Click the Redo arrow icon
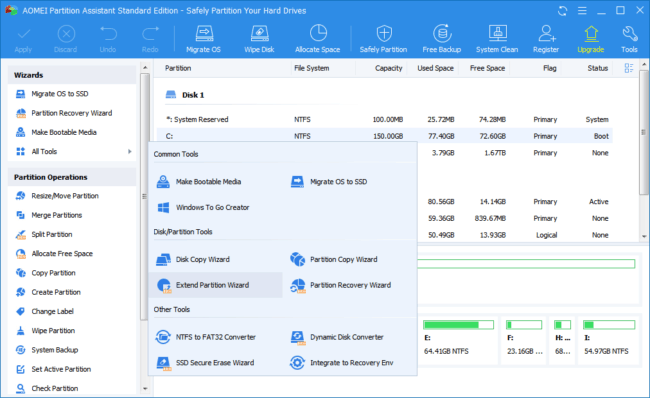This screenshot has height=398, width=650. pos(150,39)
